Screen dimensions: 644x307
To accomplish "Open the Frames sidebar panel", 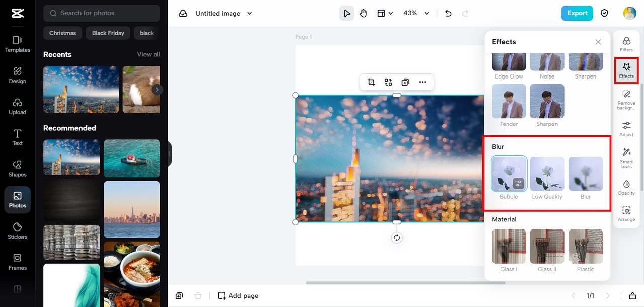I will (17, 262).
